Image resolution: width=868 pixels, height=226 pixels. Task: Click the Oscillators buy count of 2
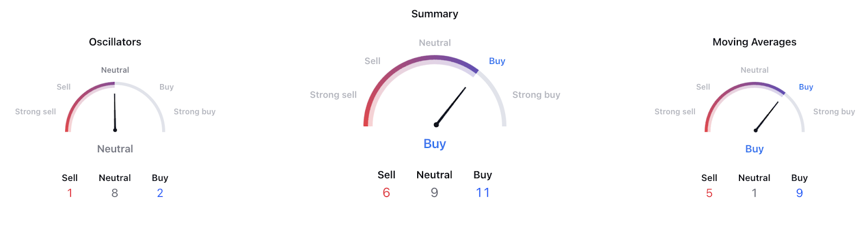click(160, 193)
